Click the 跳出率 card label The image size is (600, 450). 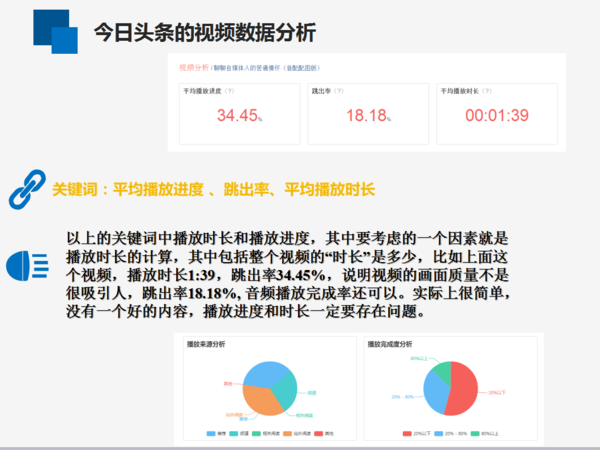[321, 91]
